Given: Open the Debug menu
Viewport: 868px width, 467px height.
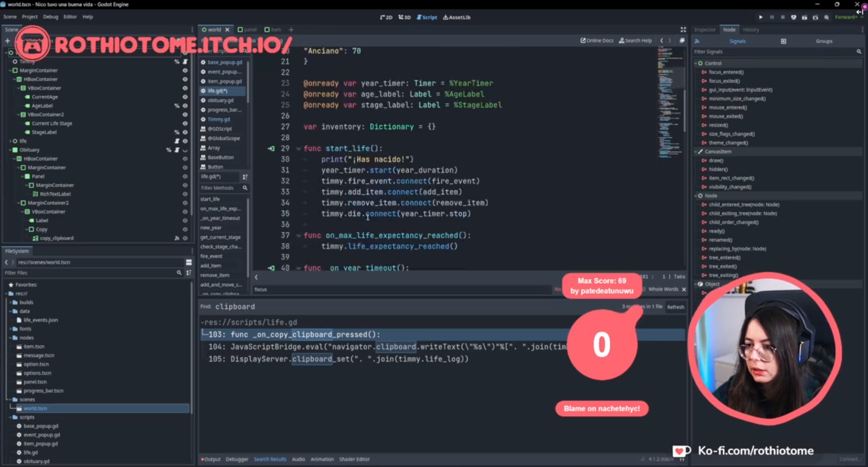Looking at the screenshot, I should (50, 17).
